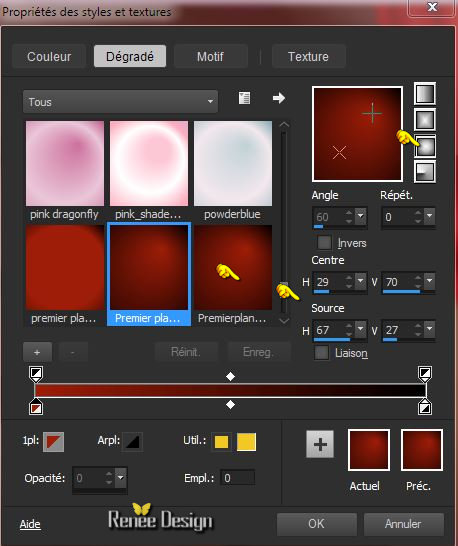Viewport: 458px width, 546px height.
Task: Confirm with the OK button
Action: tap(317, 524)
